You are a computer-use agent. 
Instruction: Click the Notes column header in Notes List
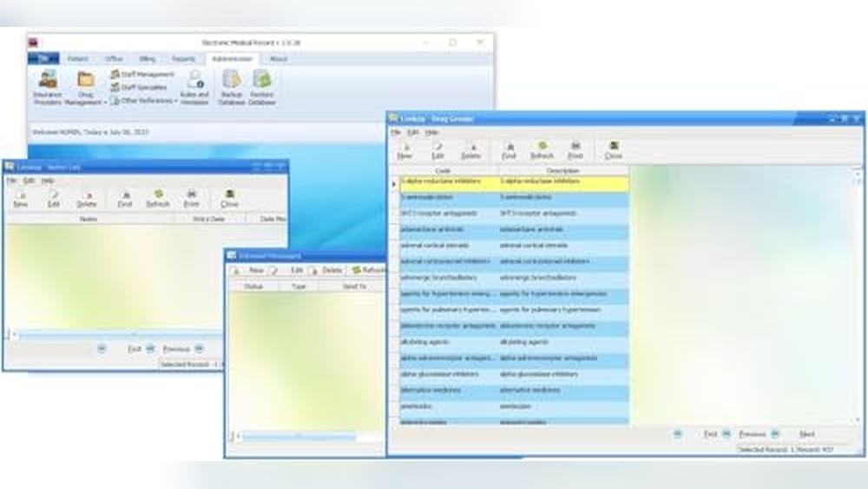(89, 219)
